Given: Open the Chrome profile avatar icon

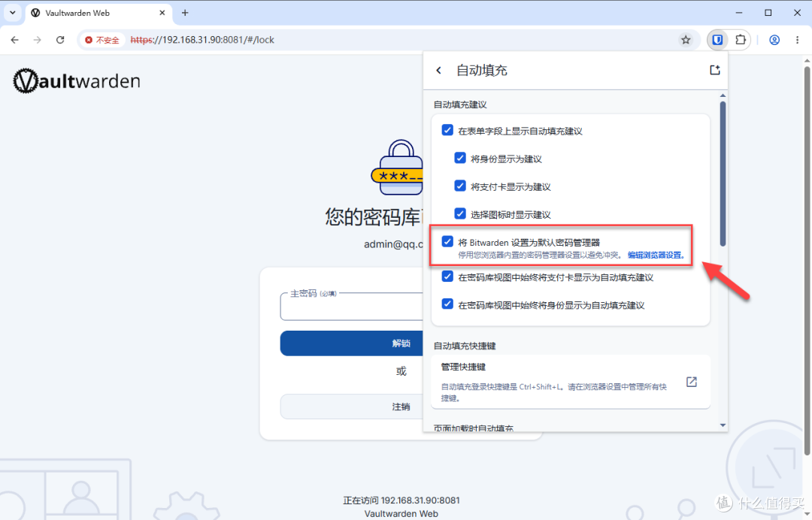Looking at the screenshot, I should point(774,40).
